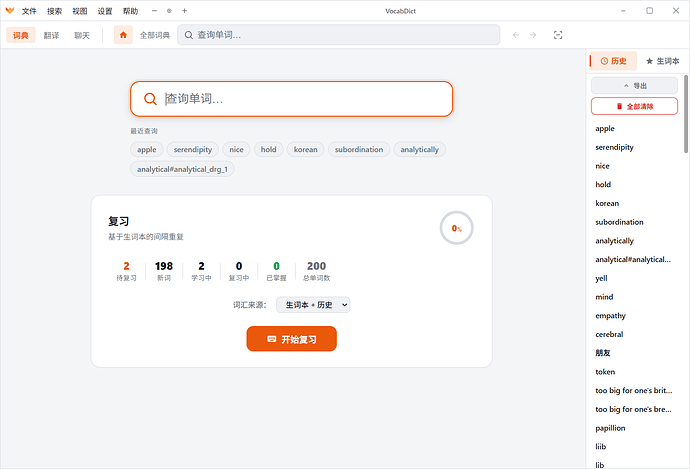Click the minus icon beside the menu bar
Image resolution: width=690 pixels, height=469 pixels.
[x=154, y=11]
